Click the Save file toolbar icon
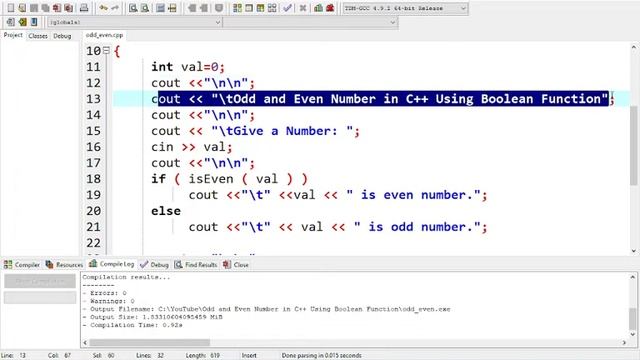 click(34, 8)
